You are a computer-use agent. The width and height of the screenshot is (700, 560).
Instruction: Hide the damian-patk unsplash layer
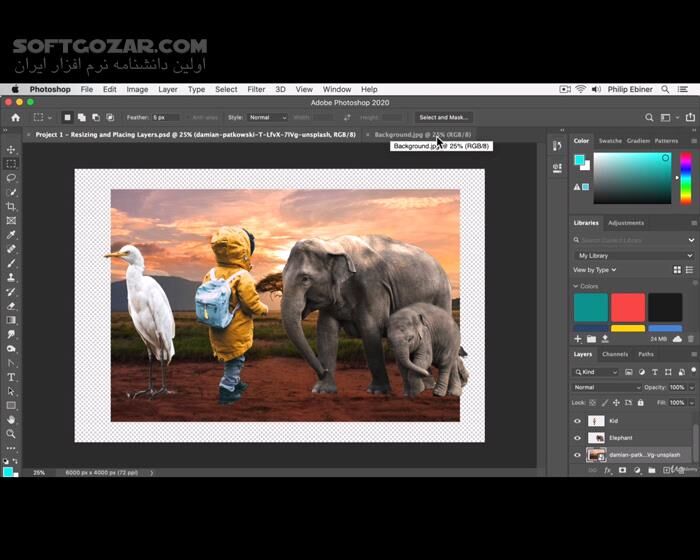point(577,455)
